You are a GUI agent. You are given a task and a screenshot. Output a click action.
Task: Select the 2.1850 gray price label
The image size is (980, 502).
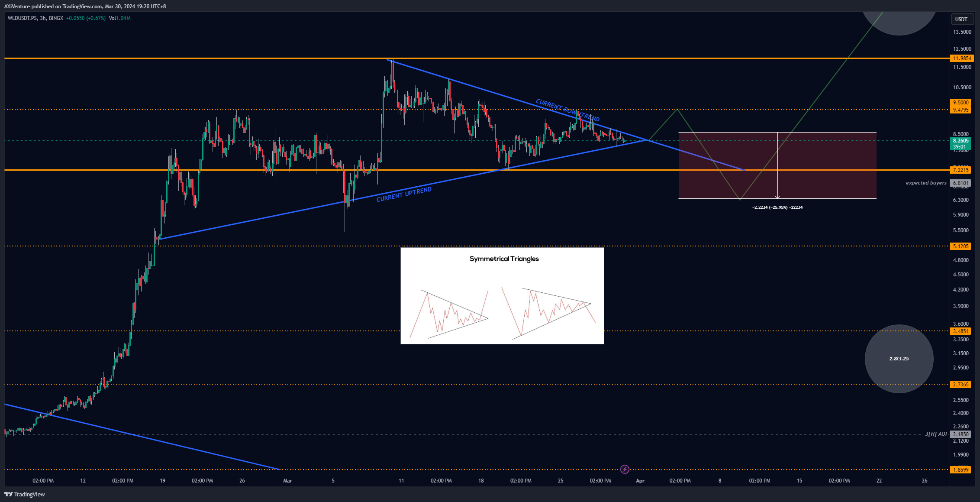coord(961,434)
